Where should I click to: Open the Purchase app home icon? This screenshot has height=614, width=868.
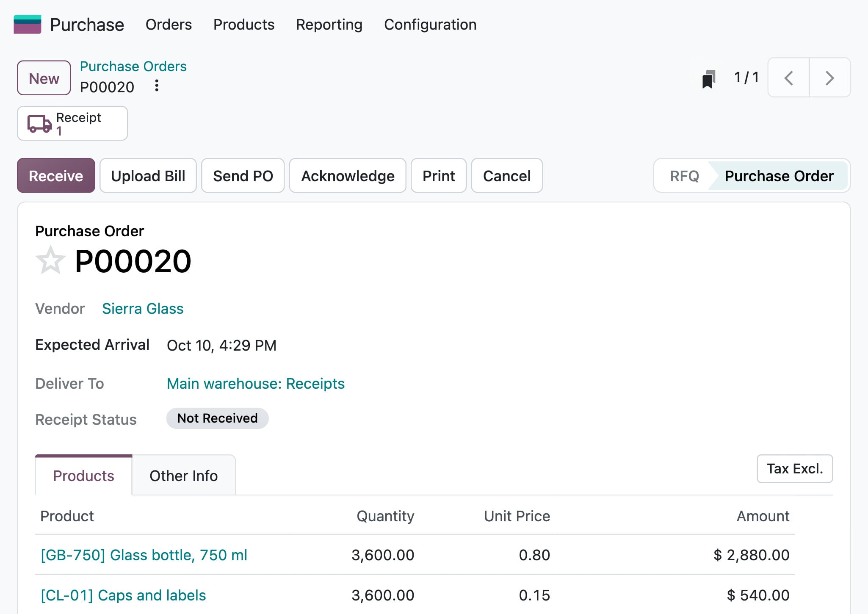click(x=27, y=25)
